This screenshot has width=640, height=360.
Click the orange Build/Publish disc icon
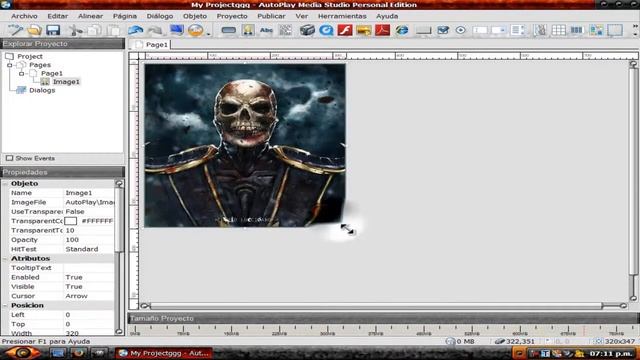coord(196,30)
